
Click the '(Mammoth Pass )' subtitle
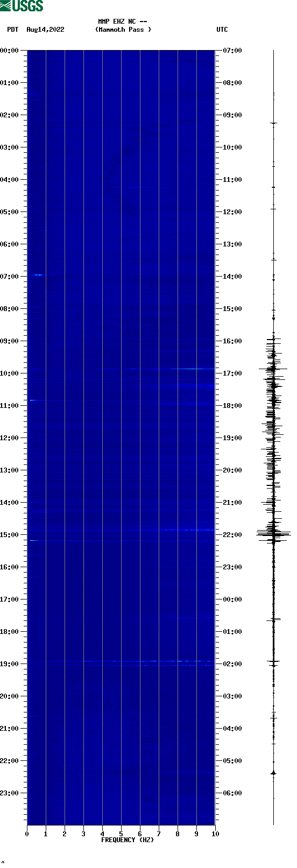tap(123, 30)
